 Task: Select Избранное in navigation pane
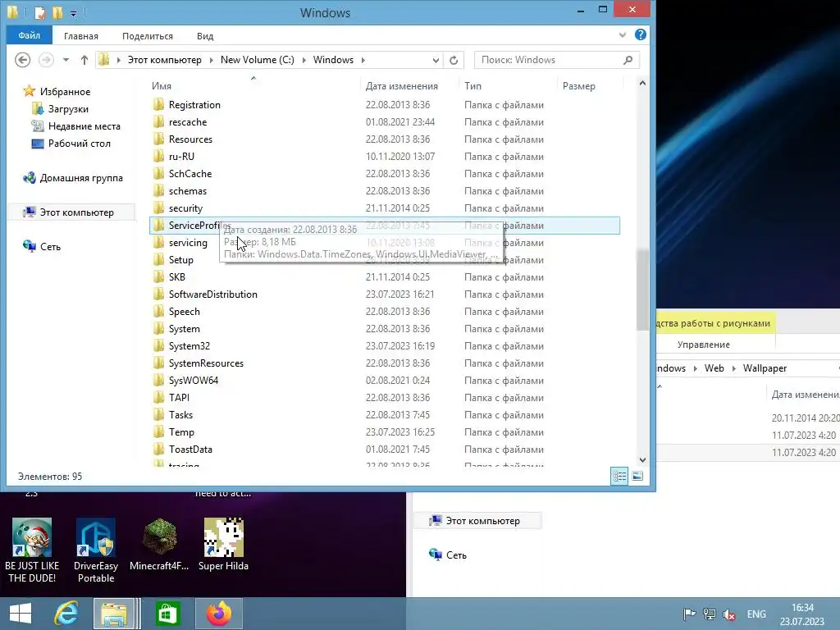click(x=65, y=92)
